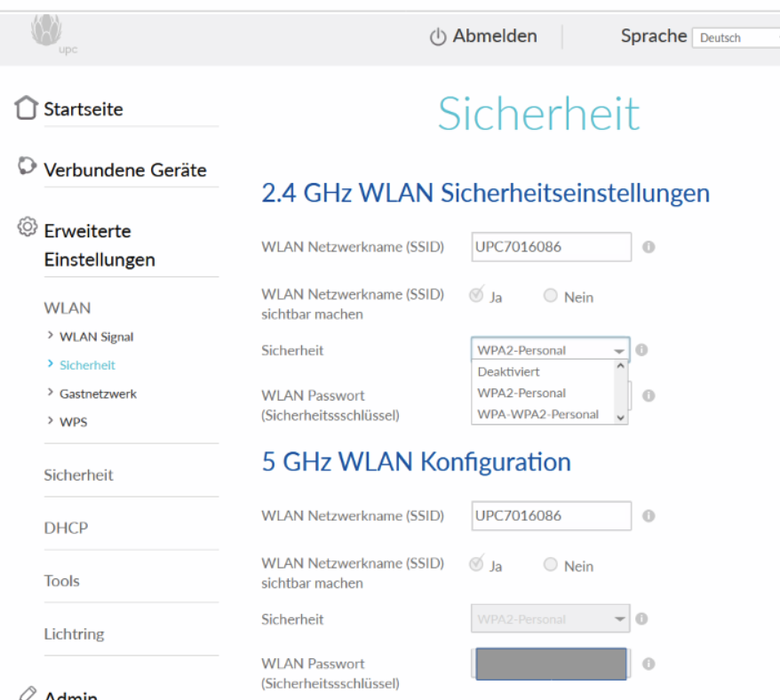The image size is (780, 700).
Task: Select Nein for 5 GHz SSID visibility
Action: click(551, 565)
